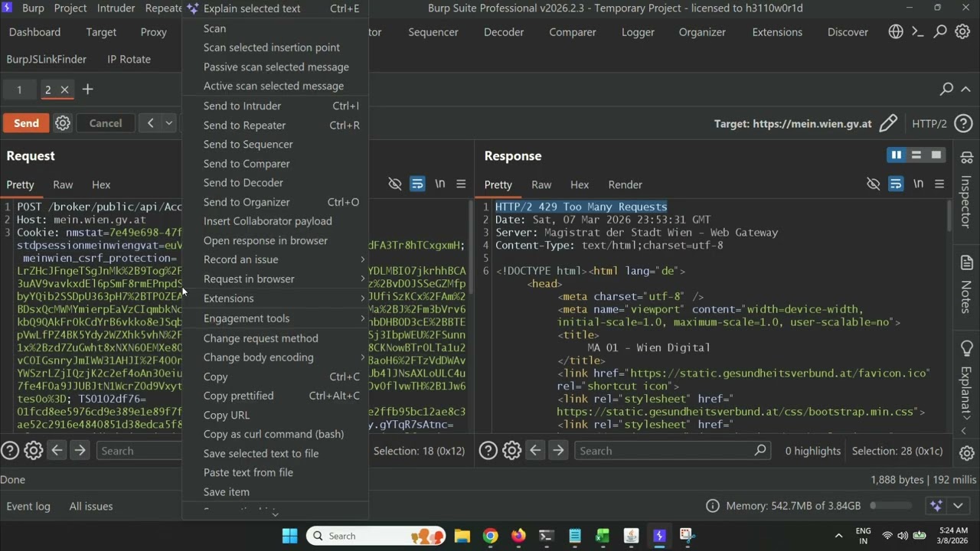Image resolution: width=980 pixels, height=551 pixels.
Task: Focus the response Search field
Action: 672,451
